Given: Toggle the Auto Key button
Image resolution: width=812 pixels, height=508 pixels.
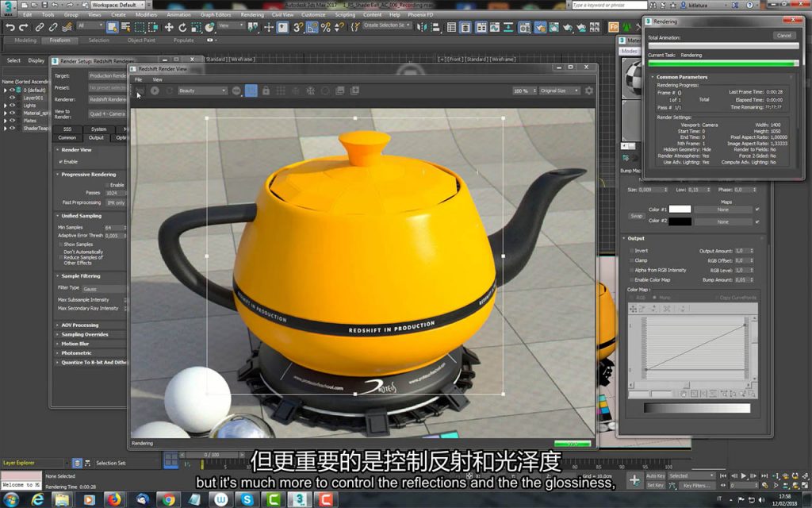Looking at the screenshot, I should point(655,476).
